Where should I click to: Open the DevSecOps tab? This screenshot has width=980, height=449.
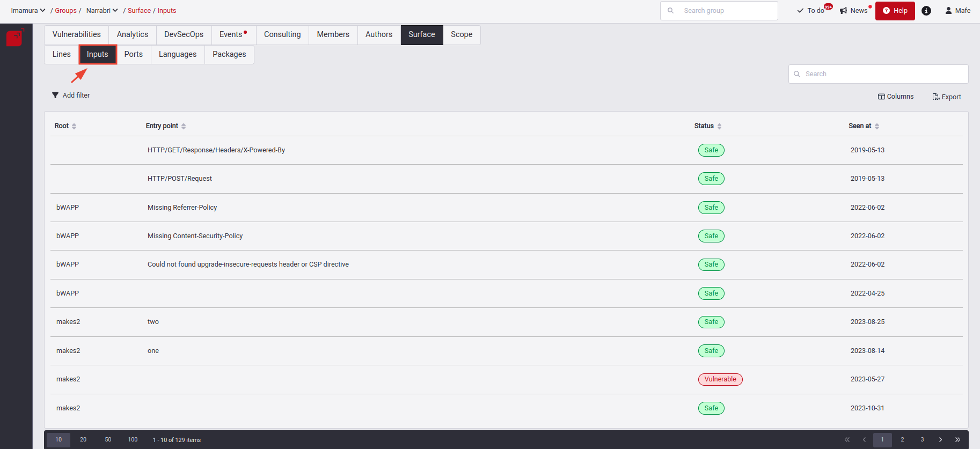(x=184, y=35)
